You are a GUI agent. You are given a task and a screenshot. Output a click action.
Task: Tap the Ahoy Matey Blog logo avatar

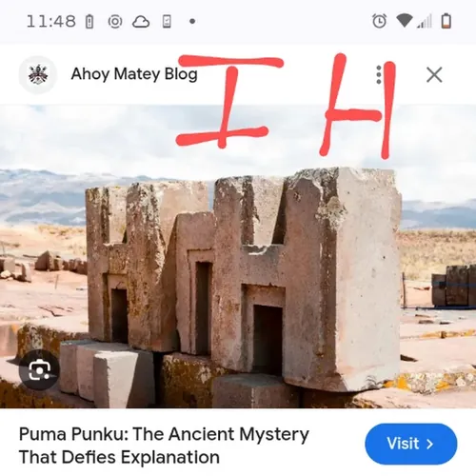[38, 75]
